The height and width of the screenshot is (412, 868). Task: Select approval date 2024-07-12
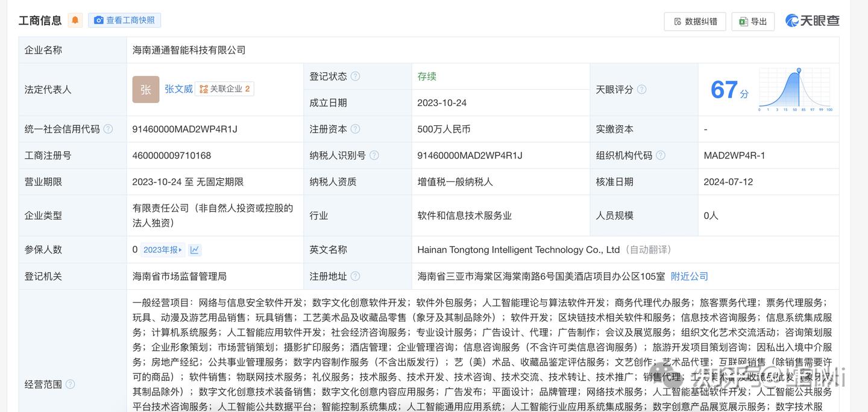728,182
